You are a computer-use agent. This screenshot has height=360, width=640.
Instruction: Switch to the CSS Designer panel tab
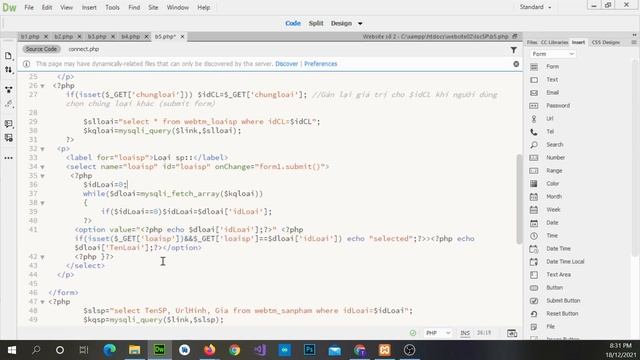coord(605,42)
